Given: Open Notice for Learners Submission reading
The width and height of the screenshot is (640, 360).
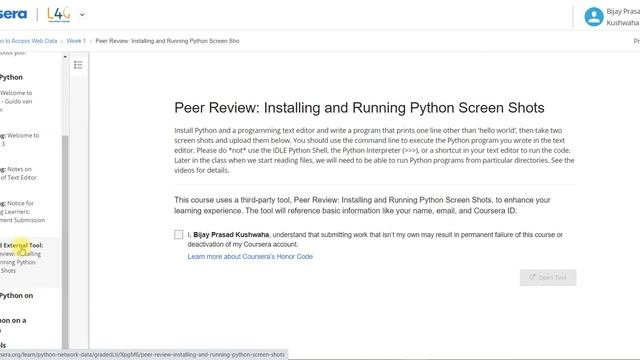Looking at the screenshot, I should coord(22,211).
